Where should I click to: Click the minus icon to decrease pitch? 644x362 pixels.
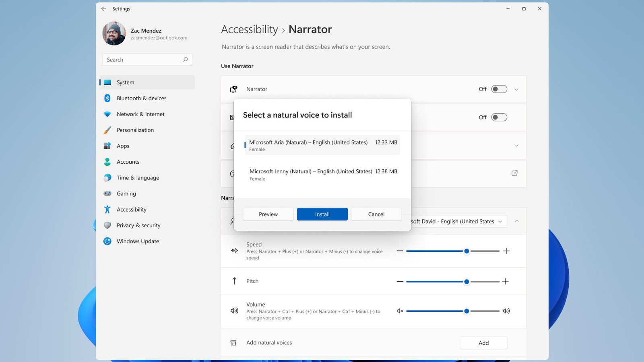click(400, 282)
